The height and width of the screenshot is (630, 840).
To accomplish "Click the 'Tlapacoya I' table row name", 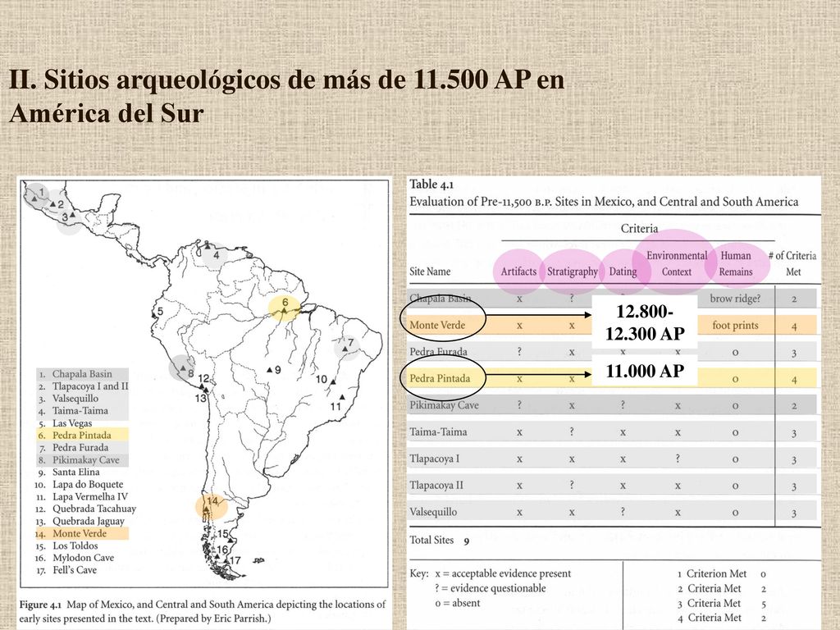I will [x=435, y=459].
